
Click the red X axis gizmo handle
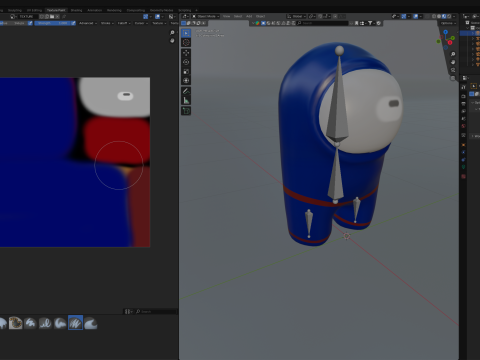coord(450,43)
